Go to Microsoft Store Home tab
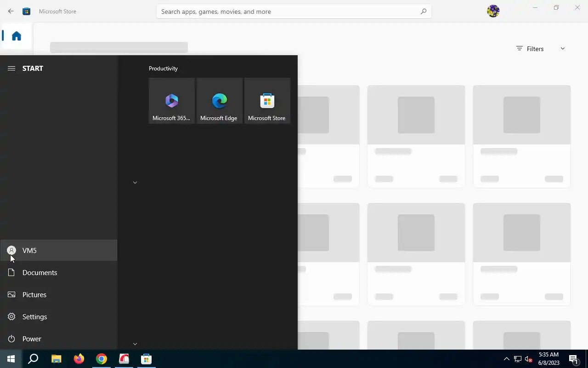 (17, 36)
